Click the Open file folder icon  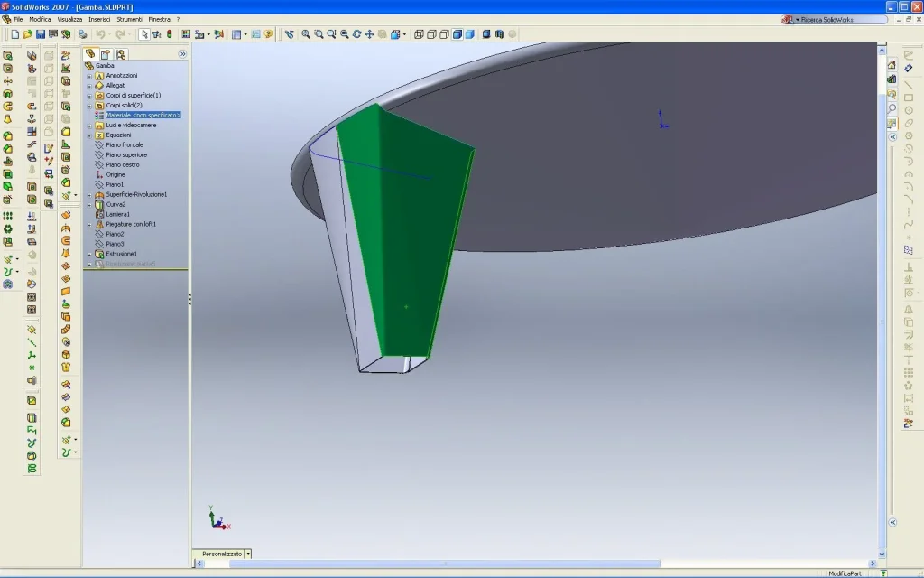[x=28, y=34]
